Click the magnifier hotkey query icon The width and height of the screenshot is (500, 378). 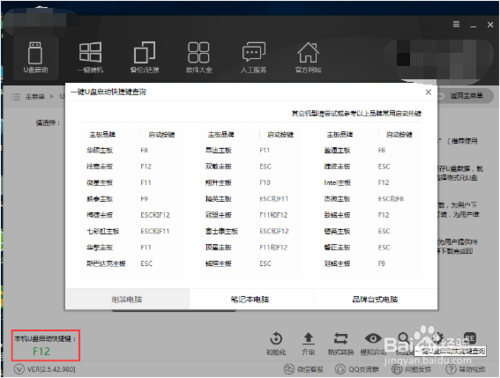pyautogui.click(x=404, y=338)
